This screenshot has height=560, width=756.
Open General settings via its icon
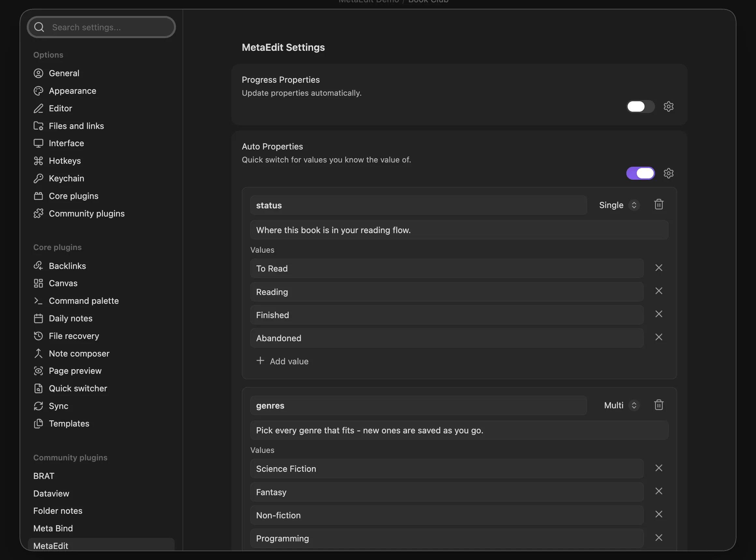pos(38,73)
